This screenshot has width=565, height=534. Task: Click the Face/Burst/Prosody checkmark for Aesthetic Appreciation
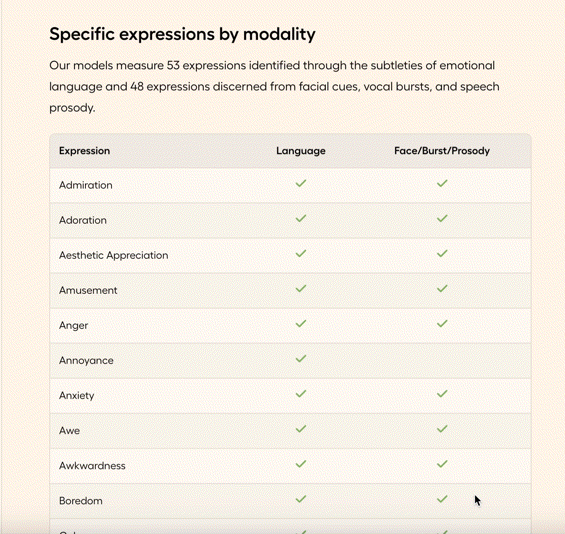pyautogui.click(x=442, y=254)
